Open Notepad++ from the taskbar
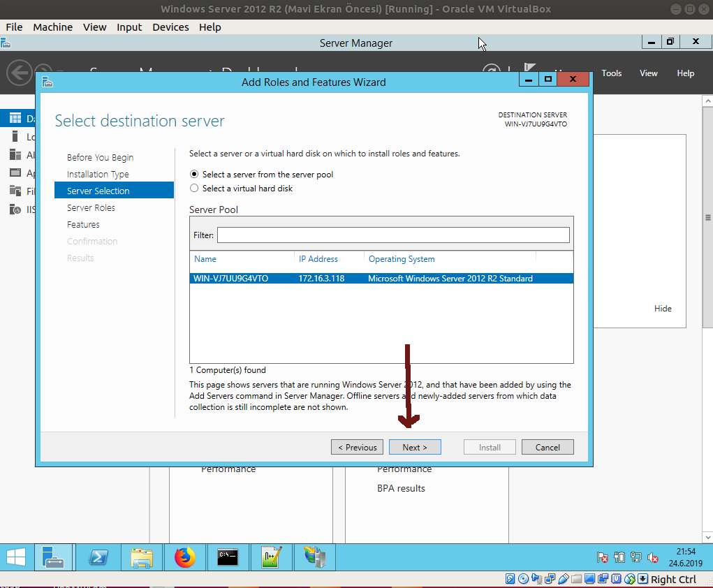 [x=272, y=557]
